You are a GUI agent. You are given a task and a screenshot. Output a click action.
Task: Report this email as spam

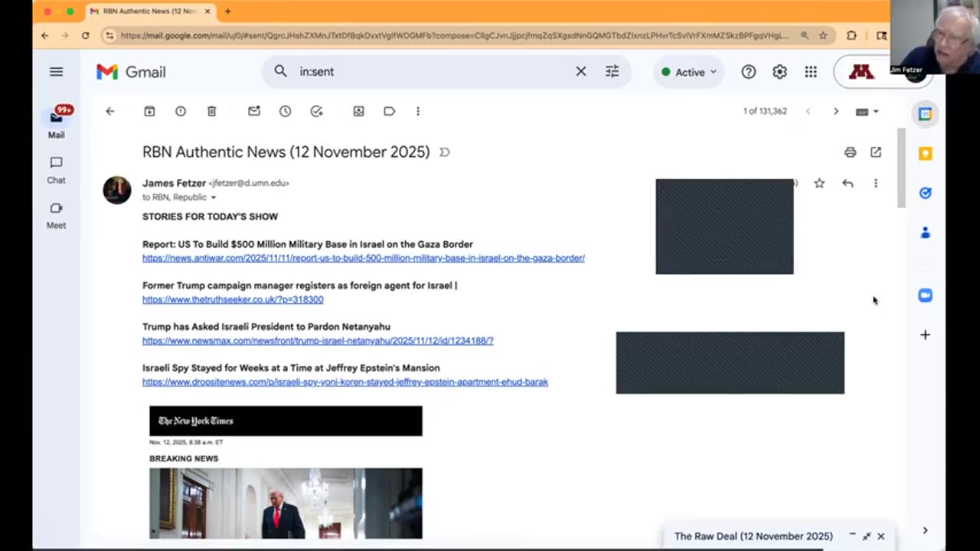(181, 111)
